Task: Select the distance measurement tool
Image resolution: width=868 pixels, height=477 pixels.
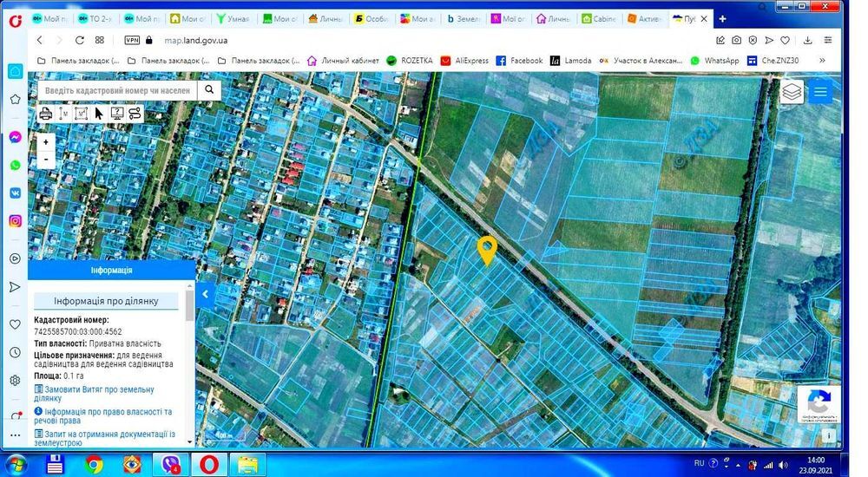Action: point(64,113)
